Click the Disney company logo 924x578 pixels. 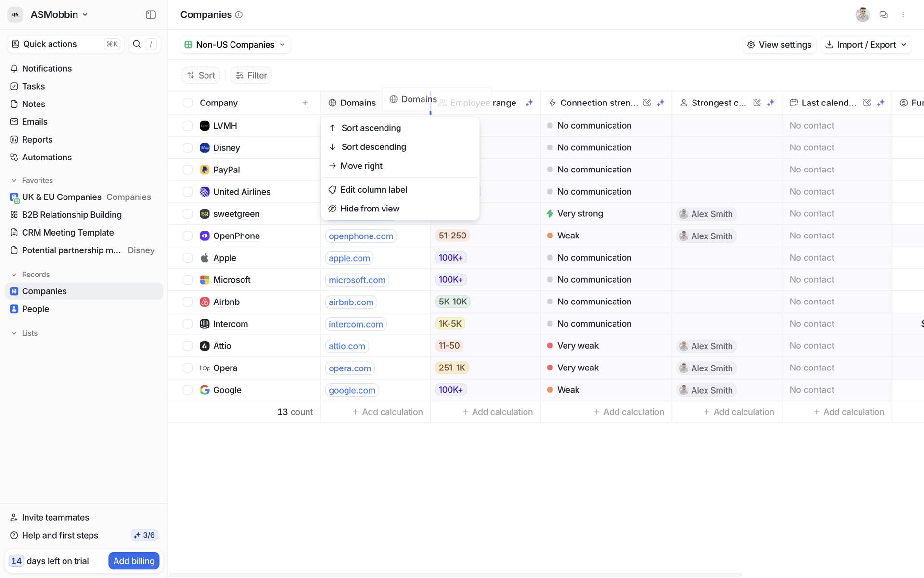205,148
